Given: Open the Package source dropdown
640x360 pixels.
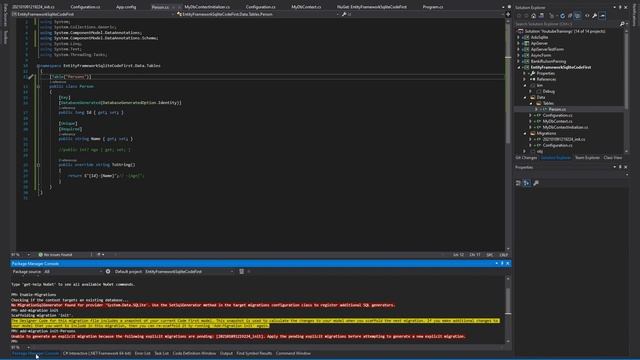Looking at the screenshot, I should coord(73,271).
